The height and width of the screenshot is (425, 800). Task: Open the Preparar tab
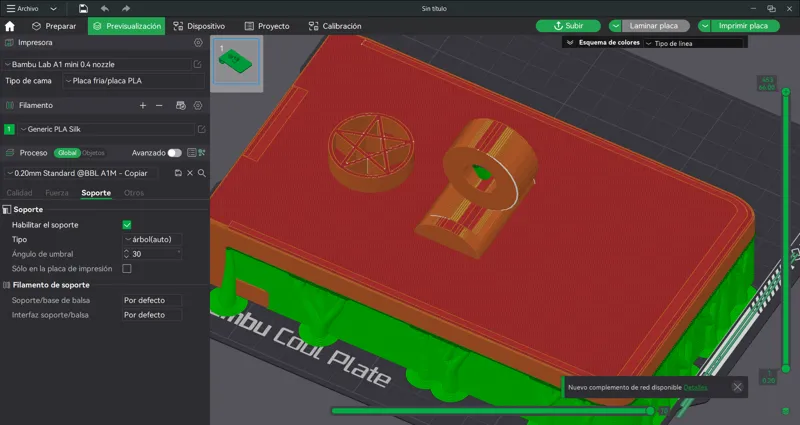tap(54, 26)
